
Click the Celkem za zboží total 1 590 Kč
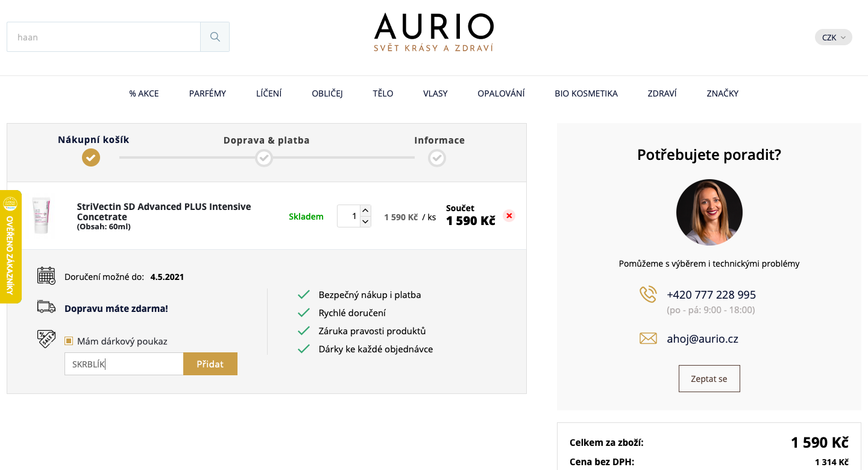click(x=820, y=442)
